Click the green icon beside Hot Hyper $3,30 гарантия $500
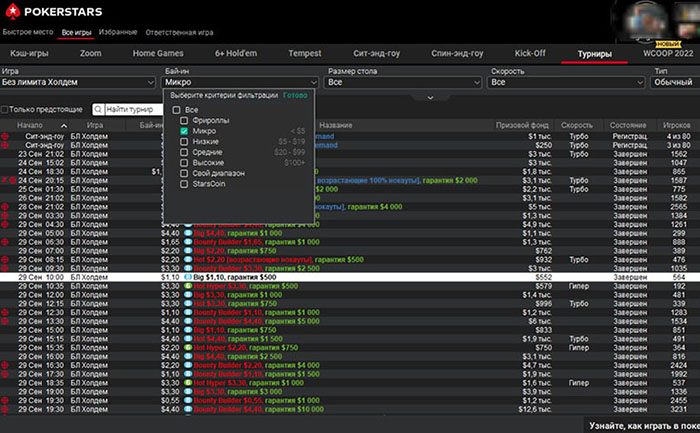This screenshot has width=700, height=433. pyautogui.click(x=188, y=286)
